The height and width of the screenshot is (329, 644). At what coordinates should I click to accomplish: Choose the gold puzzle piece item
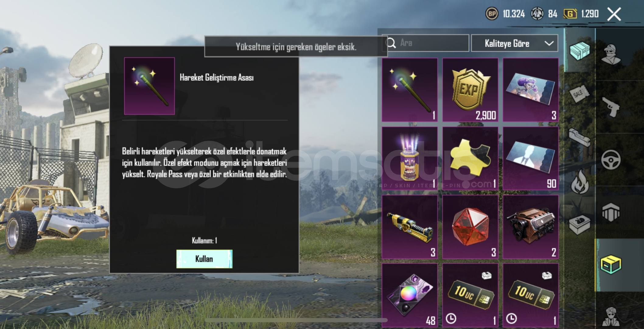click(x=470, y=158)
